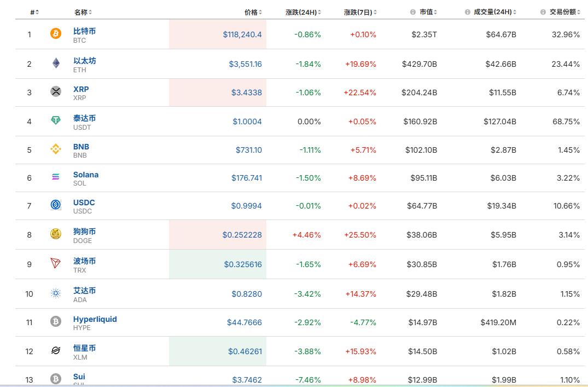Viewport: 588px width, 387px height.
Task: Sort by 涨跌(24H) column header
Action: 303,13
